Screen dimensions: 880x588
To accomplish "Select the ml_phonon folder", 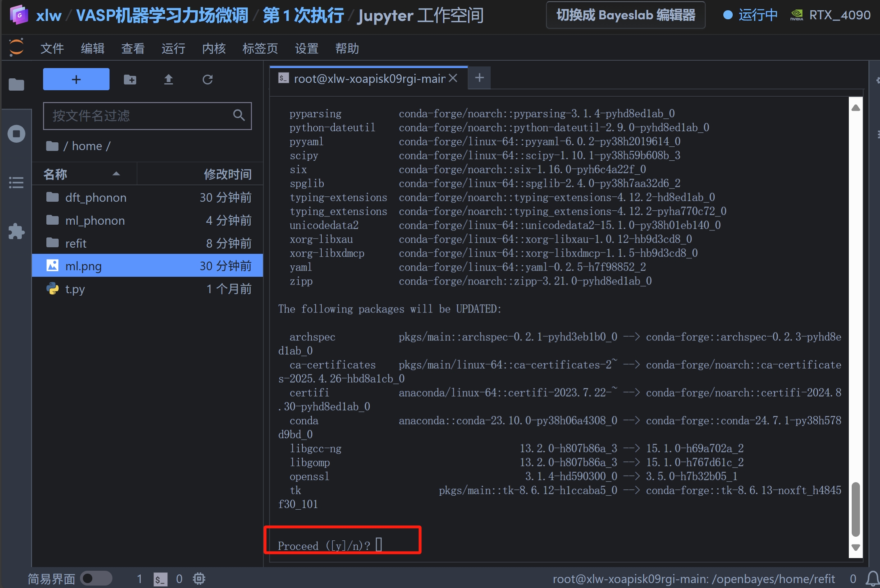I will click(95, 221).
